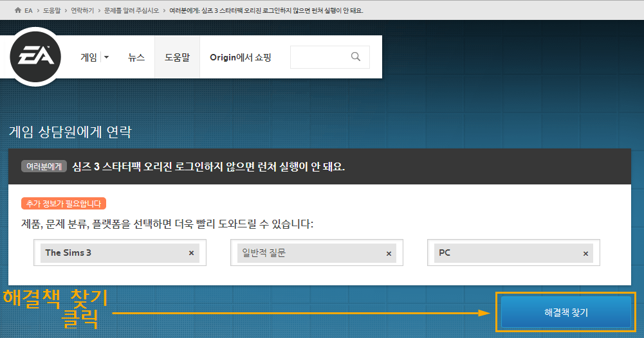Viewport: 644px width, 338px height.
Task: Select the 도움말 navigation tab
Action: tap(177, 57)
